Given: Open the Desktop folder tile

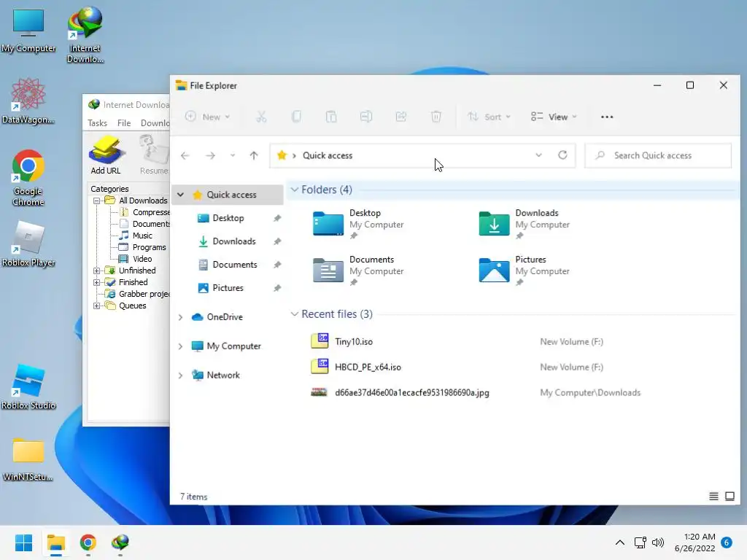Looking at the screenshot, I should [358, 224].
